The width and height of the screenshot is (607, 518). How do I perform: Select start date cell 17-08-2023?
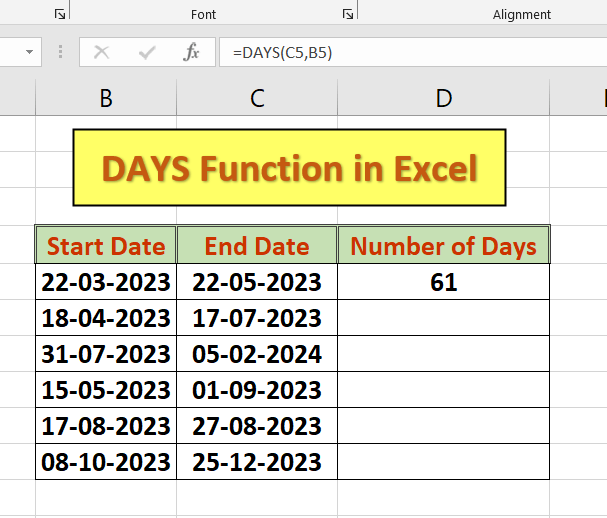pos(106,426)
